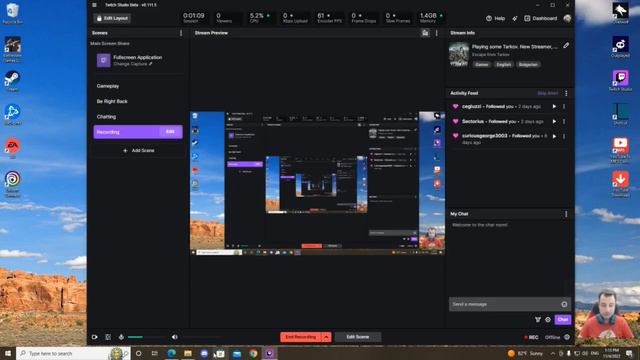
Task: Open the Twitch Studio hamburger menu
Action: point(94,5)
